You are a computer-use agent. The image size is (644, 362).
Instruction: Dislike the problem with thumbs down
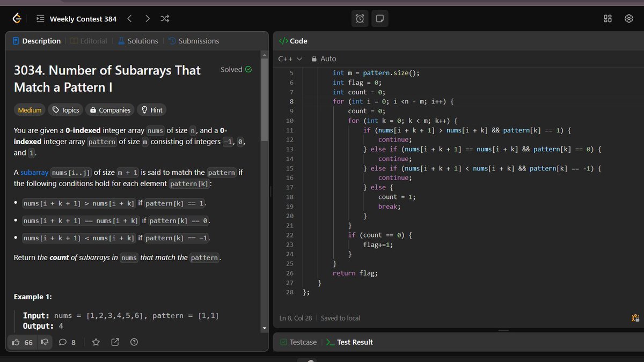(45, 342)
